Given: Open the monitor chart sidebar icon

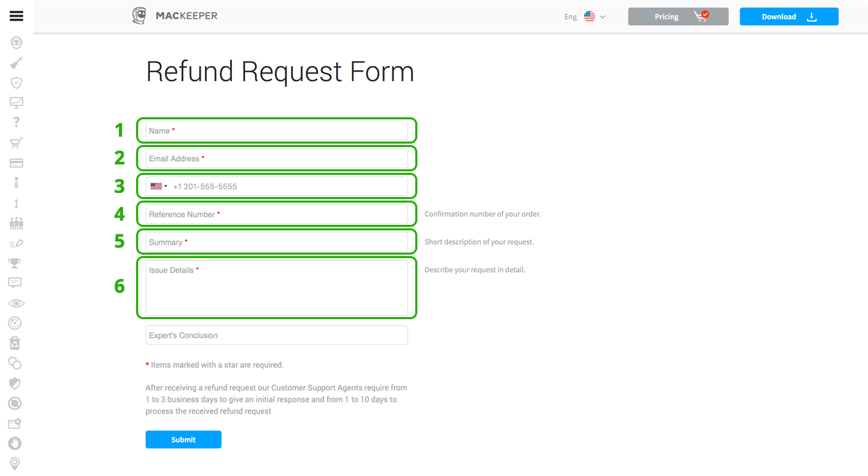Looking at the screenshot, I should 16,103.
